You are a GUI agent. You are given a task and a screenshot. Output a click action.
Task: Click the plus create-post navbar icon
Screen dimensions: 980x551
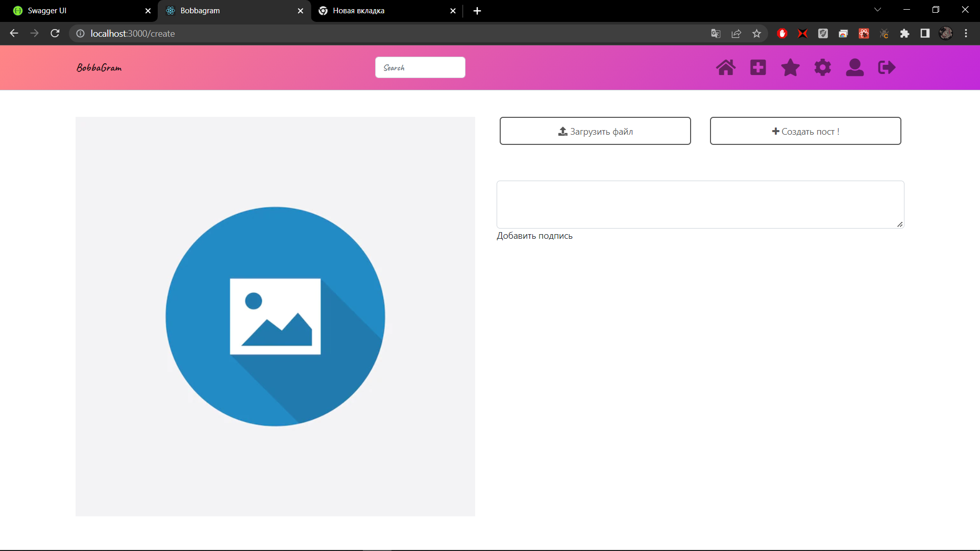[758, 67]
